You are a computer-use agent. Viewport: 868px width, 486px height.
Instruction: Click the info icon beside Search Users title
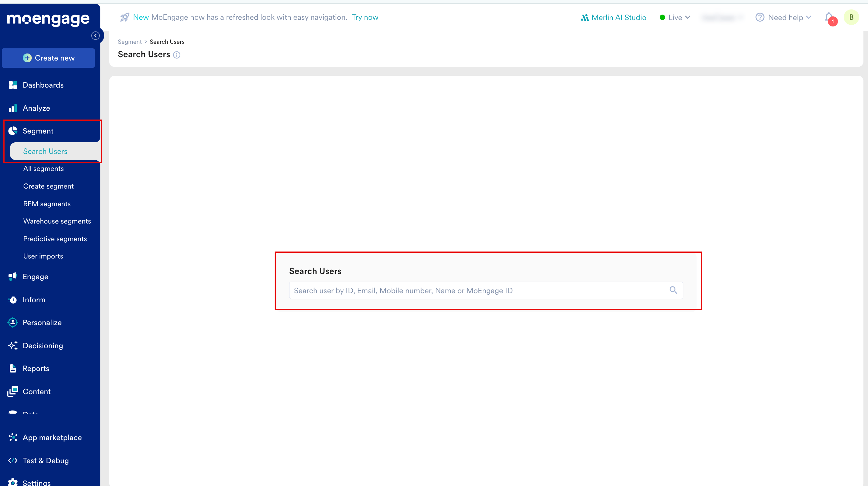[177, 55]
